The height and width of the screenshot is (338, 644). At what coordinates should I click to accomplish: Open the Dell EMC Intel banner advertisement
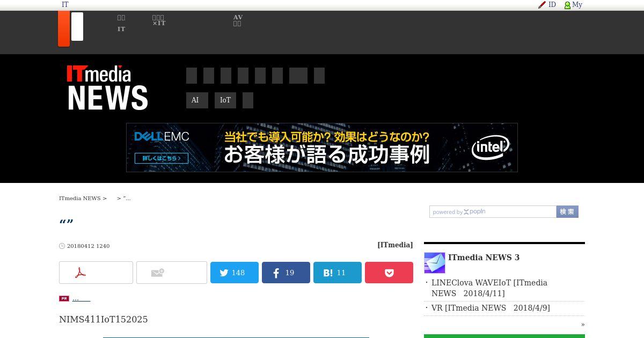click(322, 148)
